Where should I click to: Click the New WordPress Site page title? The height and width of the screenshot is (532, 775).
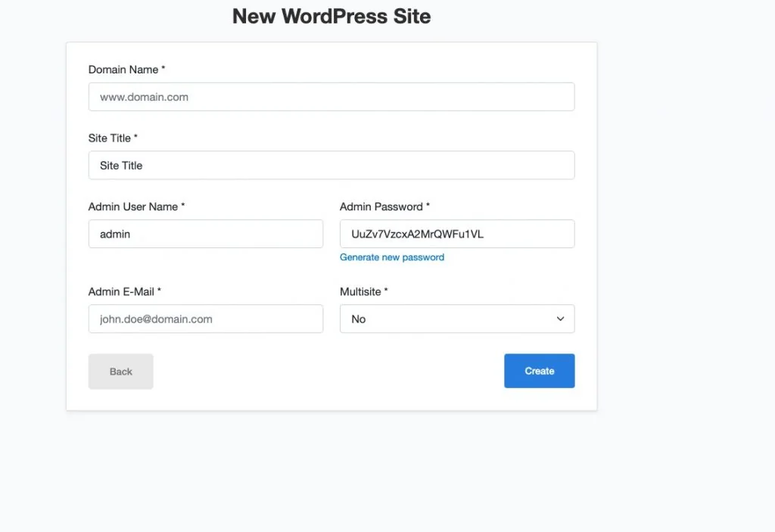coord(331,16)
